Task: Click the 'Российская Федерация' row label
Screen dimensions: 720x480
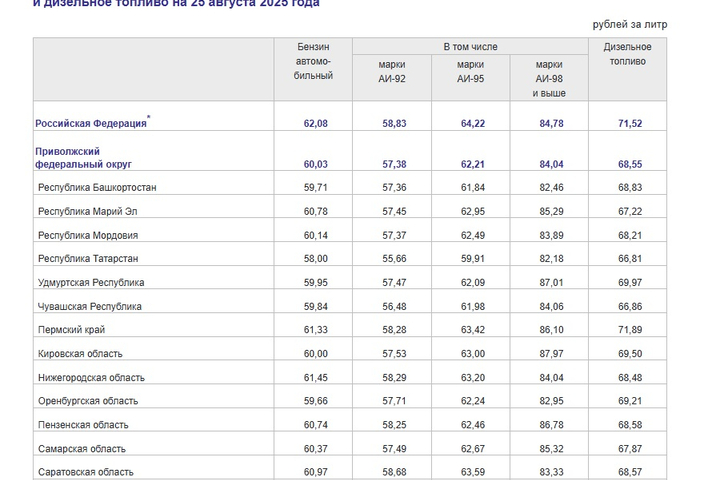Action: coord(91,123)
